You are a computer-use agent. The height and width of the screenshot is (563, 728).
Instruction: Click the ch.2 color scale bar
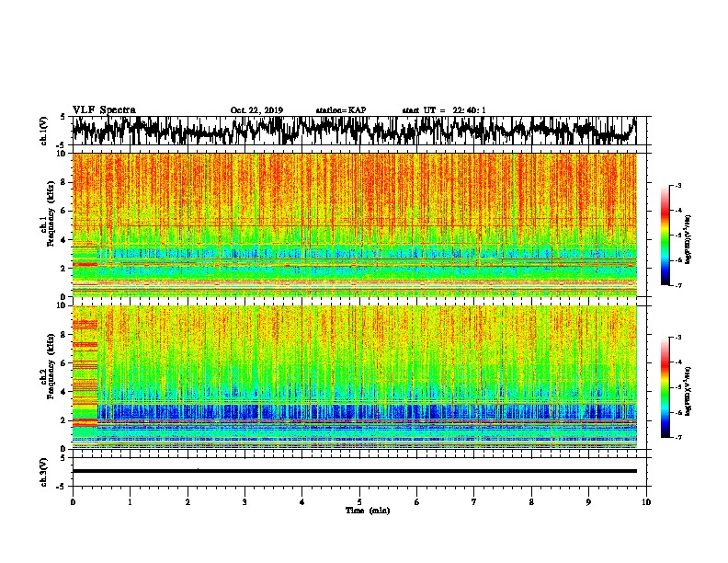click(665, 387)
